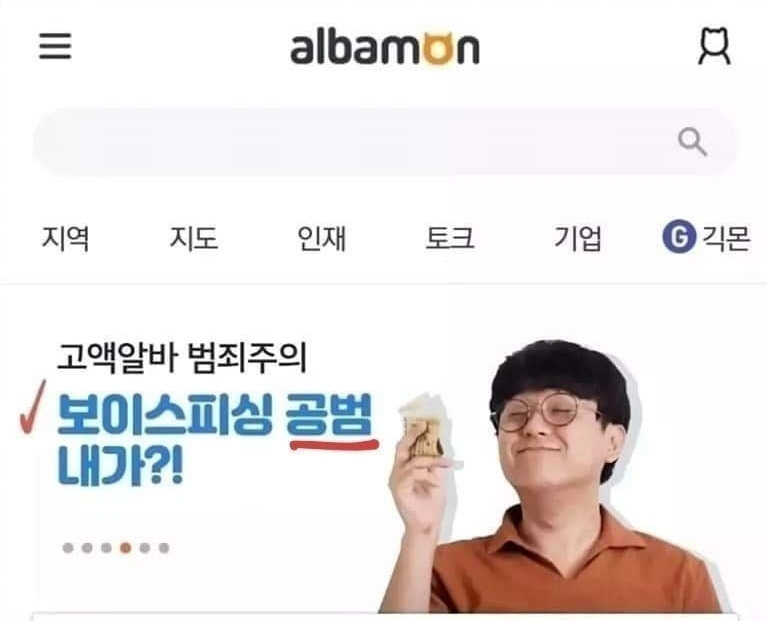767x621 pixels.
Task: Select the first banner pagination dot
Action: coord(68,548)
